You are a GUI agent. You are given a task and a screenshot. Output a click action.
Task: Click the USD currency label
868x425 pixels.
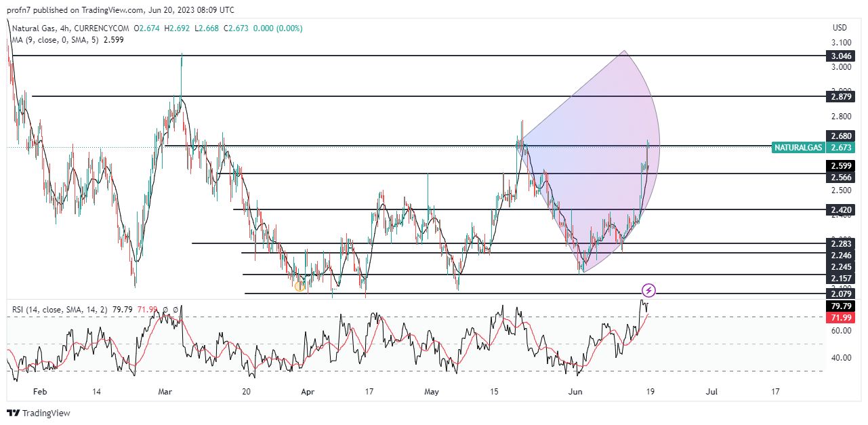pyautogui.click(x=840, y=28)
